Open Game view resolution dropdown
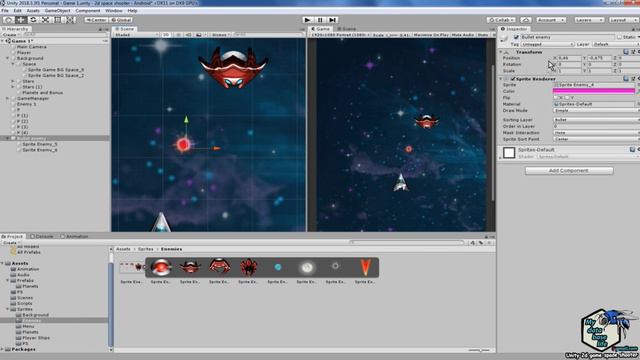The width and height of the screenshot is (640, 360). tap(340, 35)
